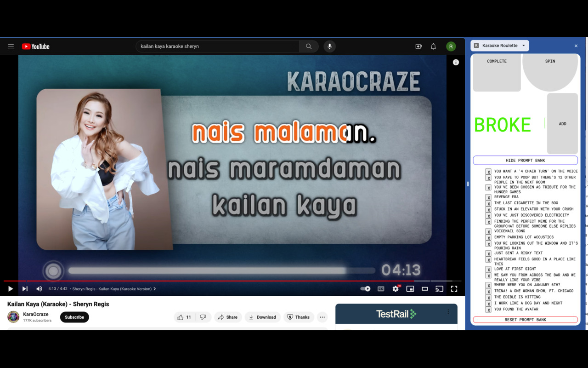Remove the 'REVENGE ERA' prompt
This screenshot has width=588, height=368.
point(488,197)
